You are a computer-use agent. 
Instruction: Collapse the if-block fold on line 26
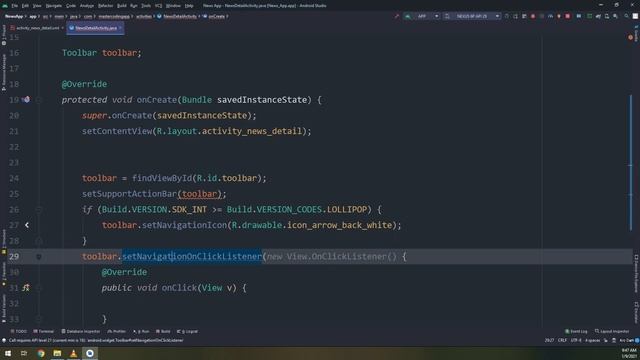pyautogui.click(x=39, y=210)
